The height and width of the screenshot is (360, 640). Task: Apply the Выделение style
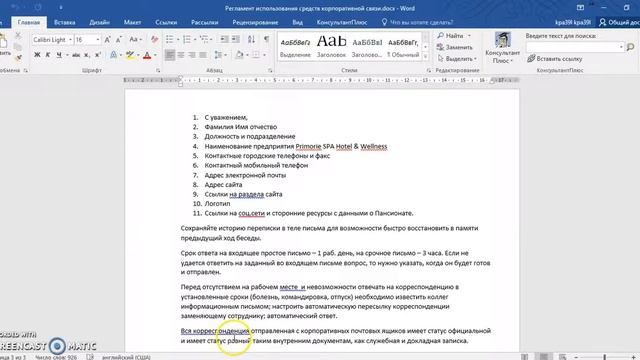coord(295,47)
